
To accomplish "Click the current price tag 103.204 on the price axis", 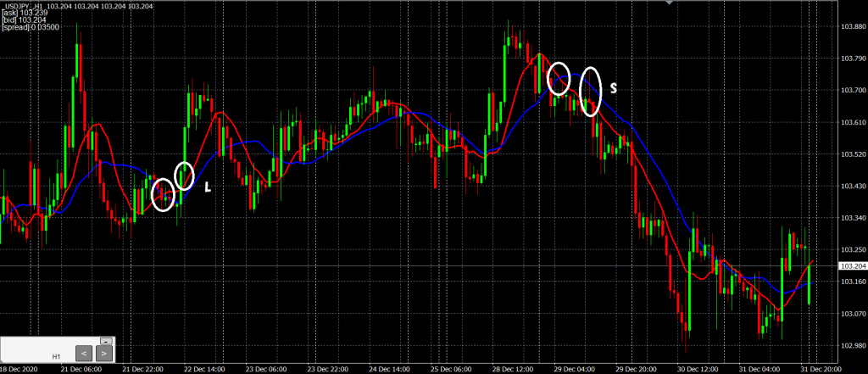I will point(851,266).
